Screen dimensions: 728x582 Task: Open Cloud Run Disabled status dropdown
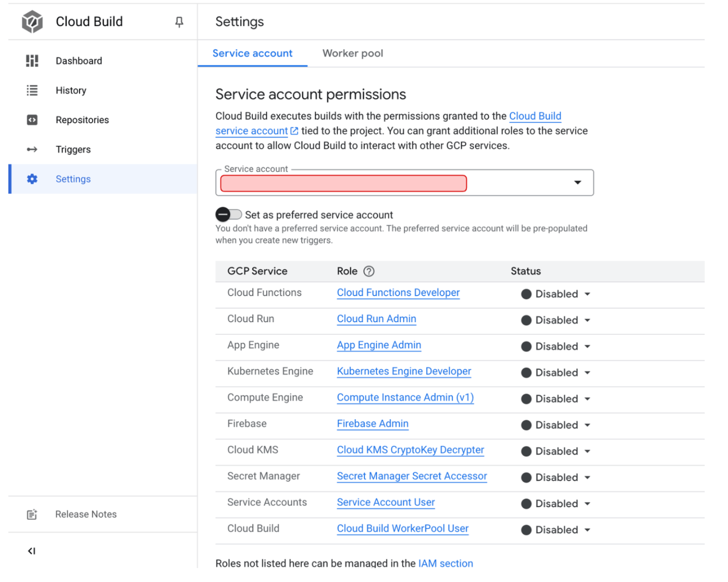click(x=556, y=320)
